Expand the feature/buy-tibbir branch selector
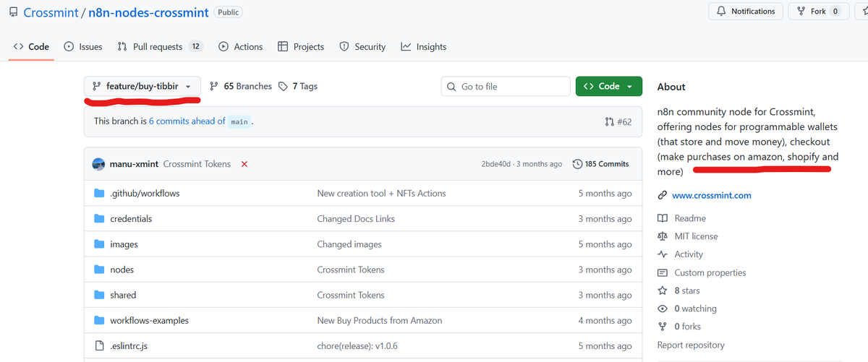This screenshot has height=362, width=868. [142, 86]
